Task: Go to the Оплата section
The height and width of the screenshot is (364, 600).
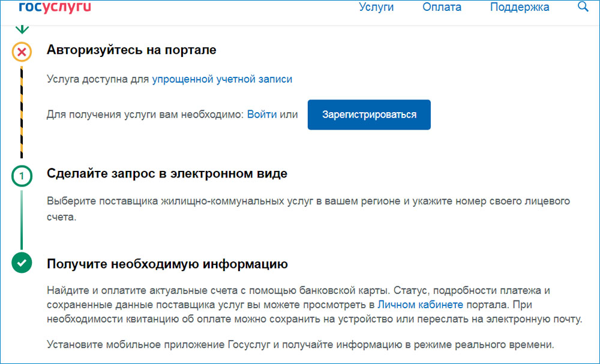Action: [x=442, y=7]
